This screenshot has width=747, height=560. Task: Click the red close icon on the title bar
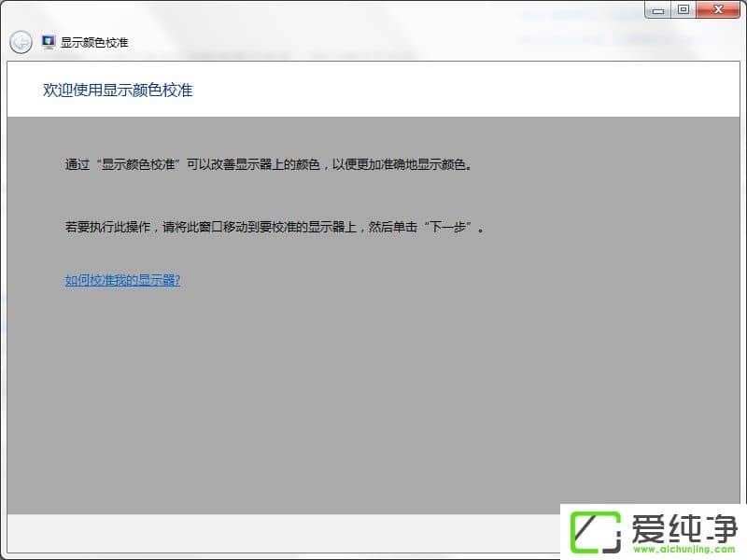point(717,10)
